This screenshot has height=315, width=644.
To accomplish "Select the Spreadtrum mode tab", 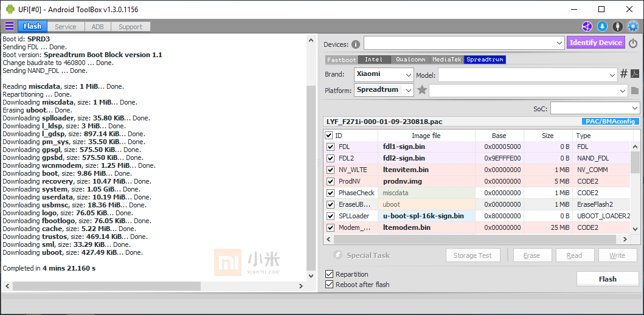I will click(485, 60).
